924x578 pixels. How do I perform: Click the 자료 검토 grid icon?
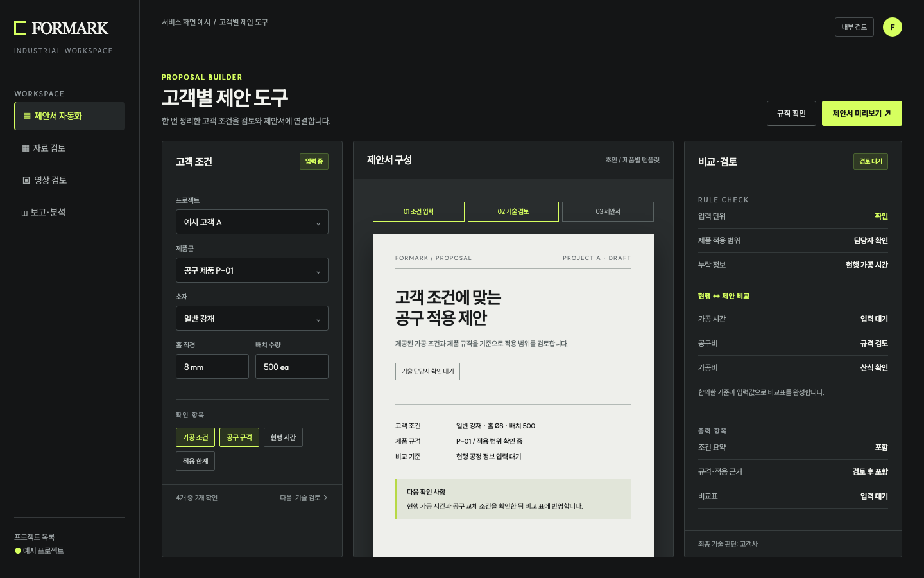(x=26, y=148)
